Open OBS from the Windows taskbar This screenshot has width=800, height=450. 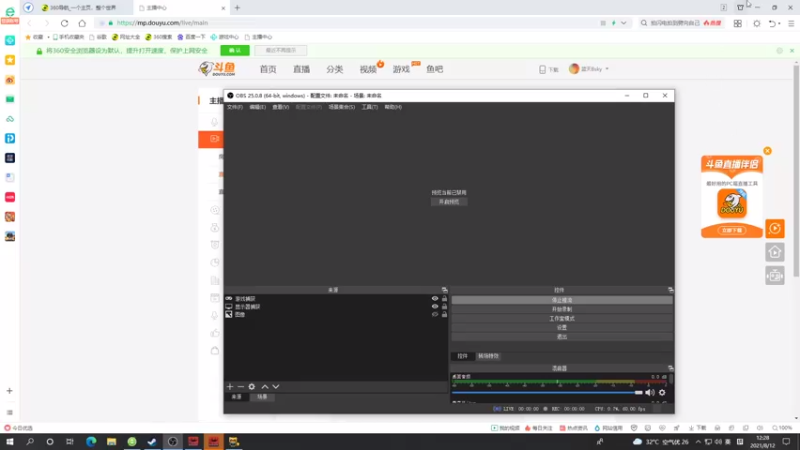tap(172, 442)
